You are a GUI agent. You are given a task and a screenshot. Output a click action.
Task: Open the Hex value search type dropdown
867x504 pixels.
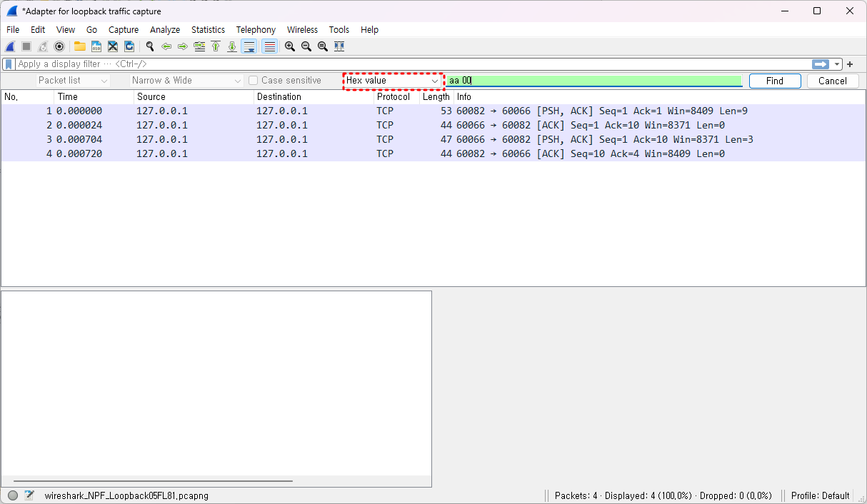tap(392, 81)
